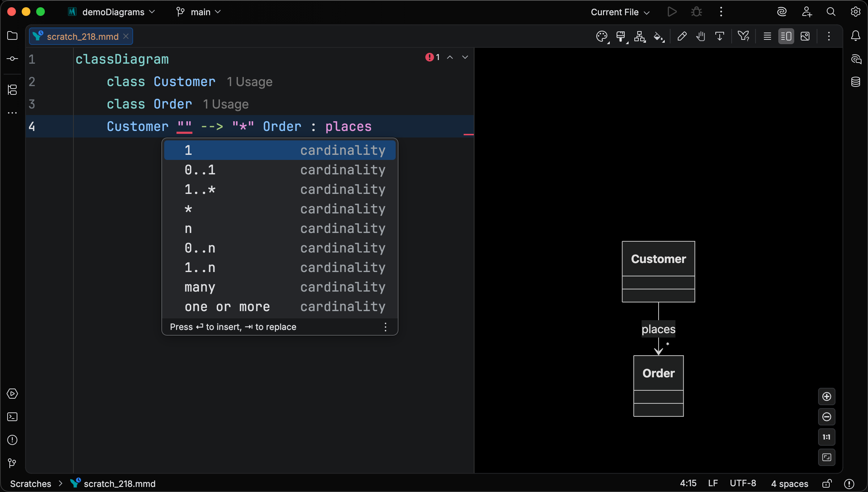Screen dimensions: 868x492
Task: Open the Problems tool window
Action: point(12,440)
